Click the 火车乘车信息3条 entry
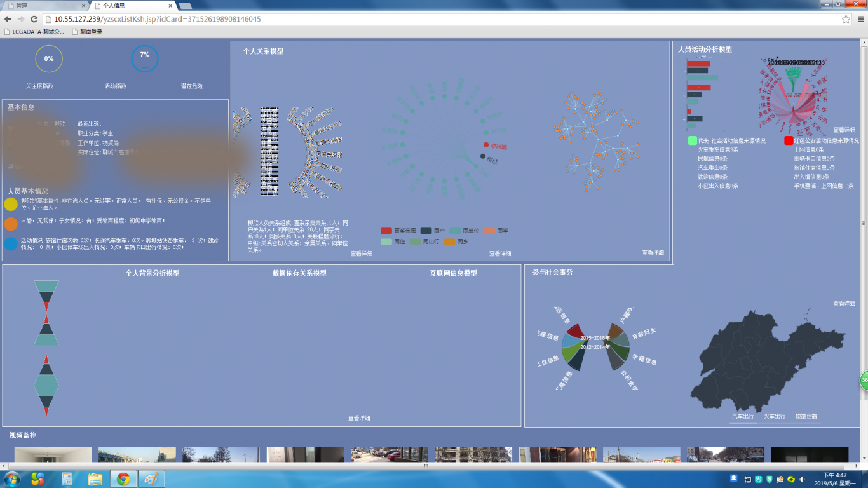 pos(718,150)
